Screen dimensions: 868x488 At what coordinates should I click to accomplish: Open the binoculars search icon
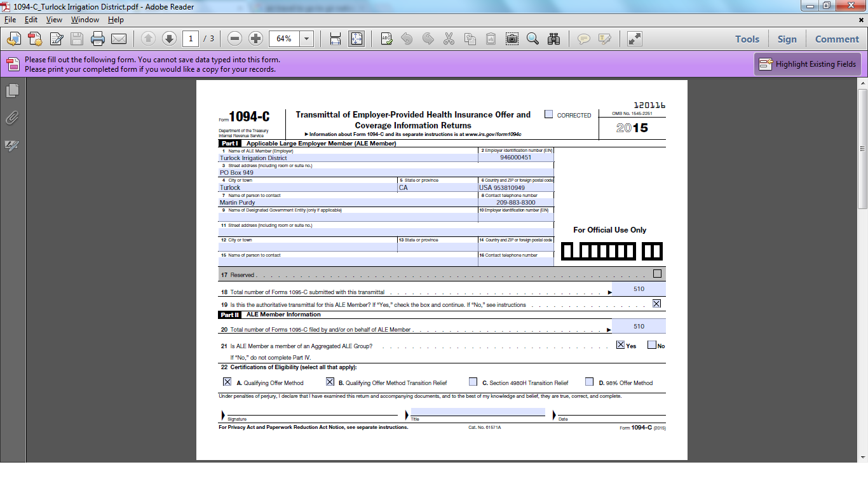click(553, 39)
